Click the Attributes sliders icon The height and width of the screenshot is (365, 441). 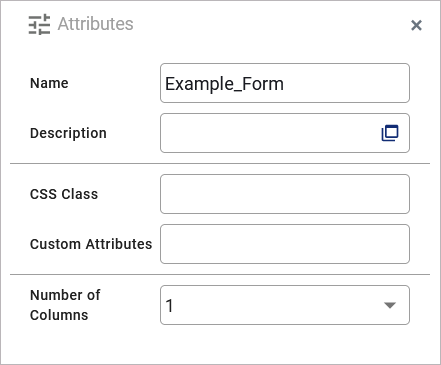coord(39,24)
